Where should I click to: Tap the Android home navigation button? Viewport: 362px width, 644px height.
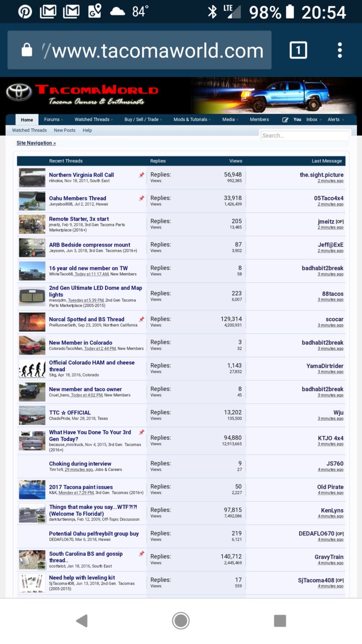coord(181,621)
